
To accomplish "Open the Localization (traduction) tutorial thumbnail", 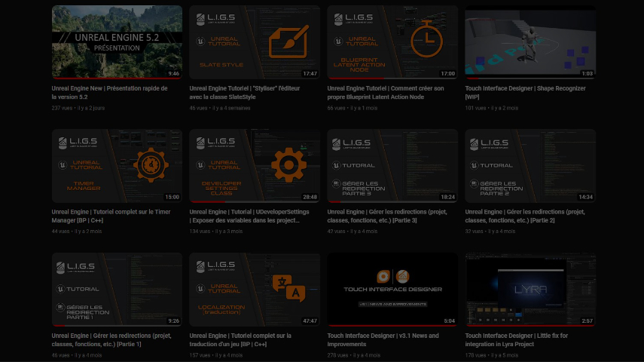I will point(255,290).
